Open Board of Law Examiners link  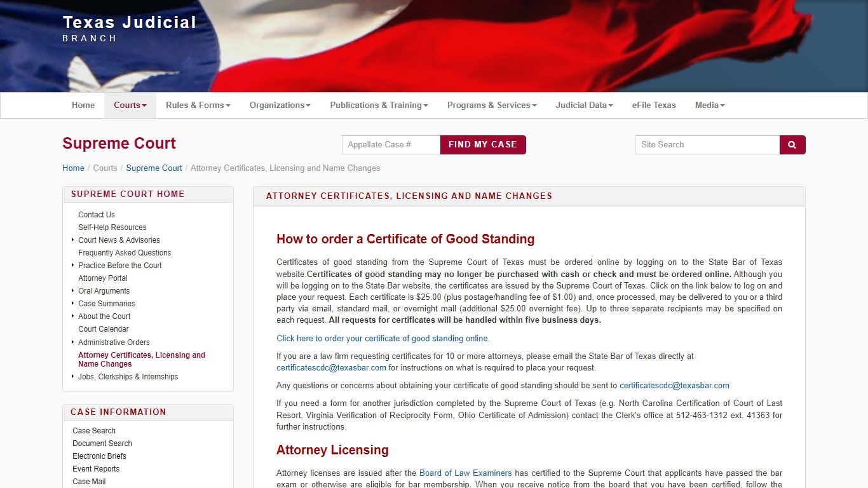click(x=466, y=473)
